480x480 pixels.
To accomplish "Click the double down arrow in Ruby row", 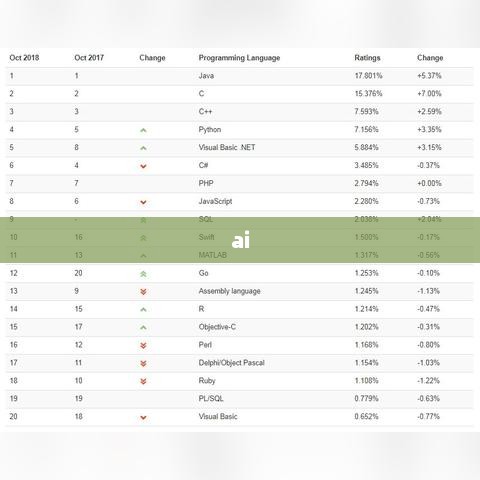I will (x=143, y=381).
